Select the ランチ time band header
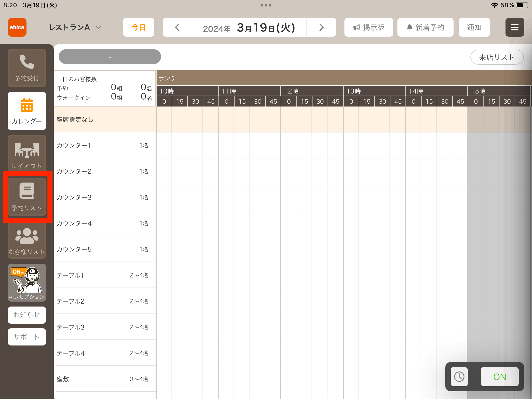 (x=344, y=78)
